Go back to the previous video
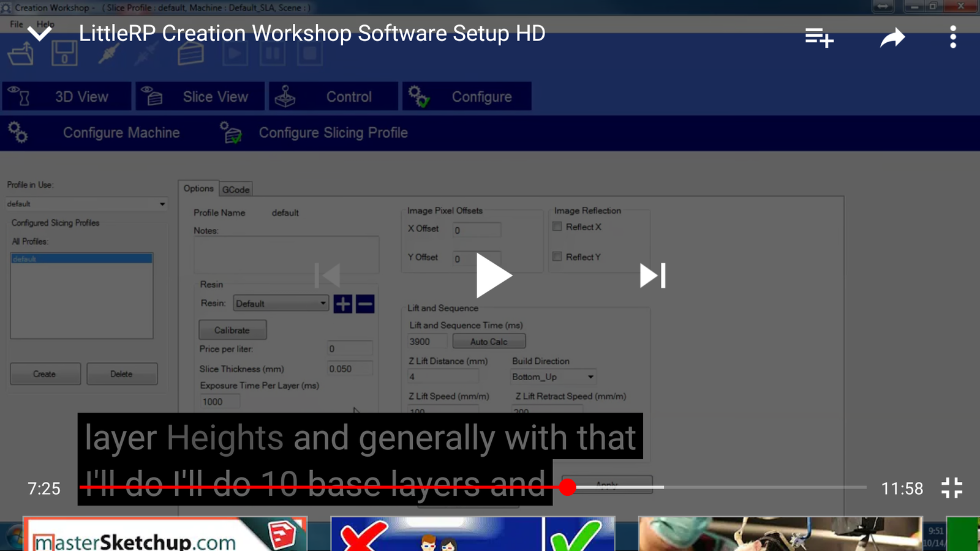 pos(327,275)
